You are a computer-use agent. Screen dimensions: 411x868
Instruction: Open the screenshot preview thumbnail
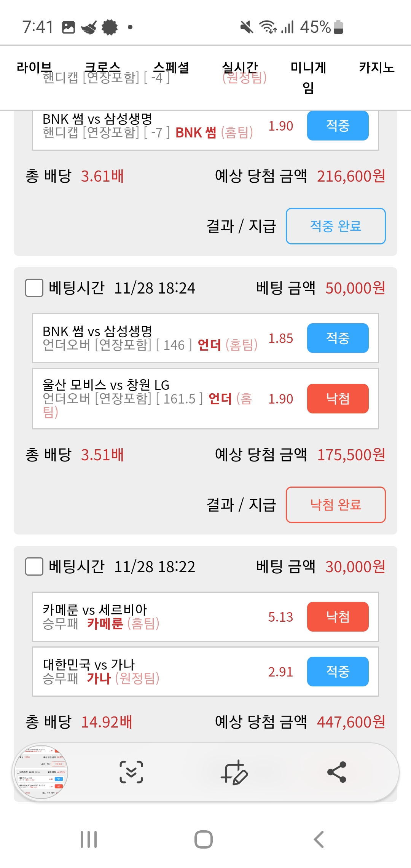[x=41, y=772]
